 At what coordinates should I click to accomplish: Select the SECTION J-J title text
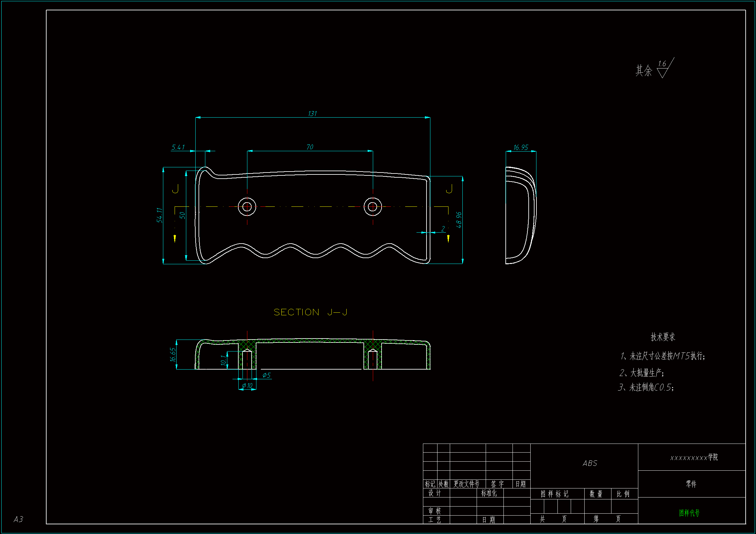tap(310, 312)
